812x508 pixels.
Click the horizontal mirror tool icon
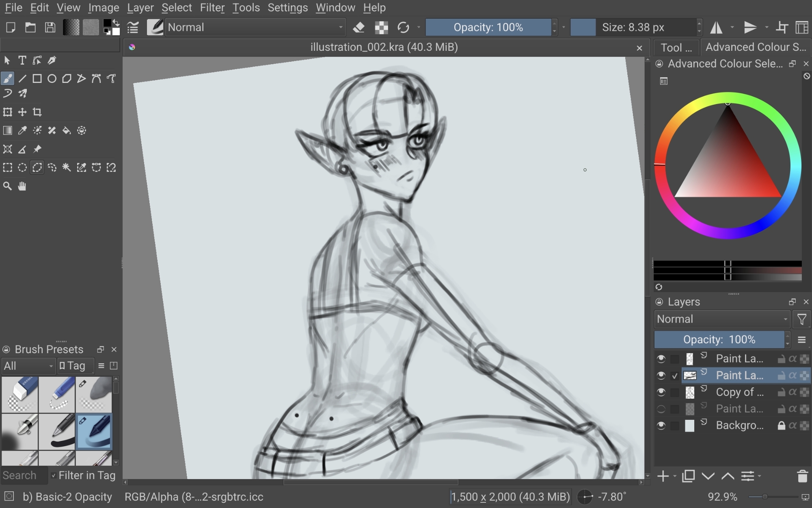(x=716, y=27)
